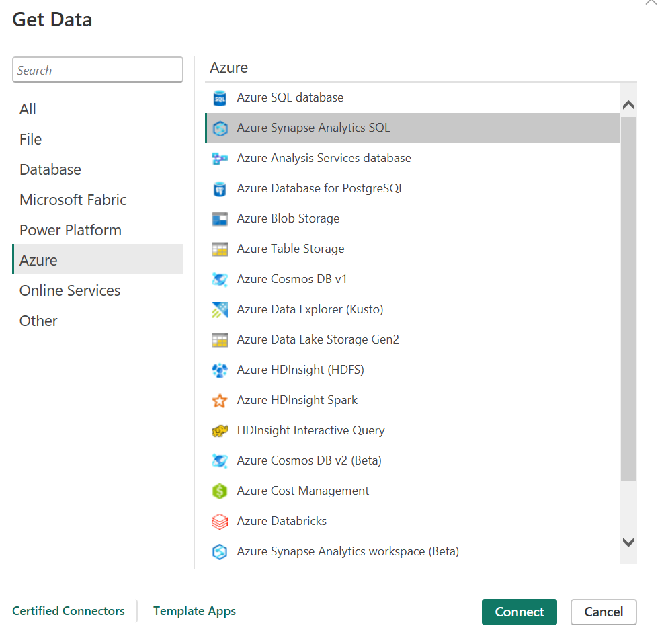Click the Azure SQL database icon
Image resolution: width=664 pixels, height=644 pixels.
[x=220, y=98]
